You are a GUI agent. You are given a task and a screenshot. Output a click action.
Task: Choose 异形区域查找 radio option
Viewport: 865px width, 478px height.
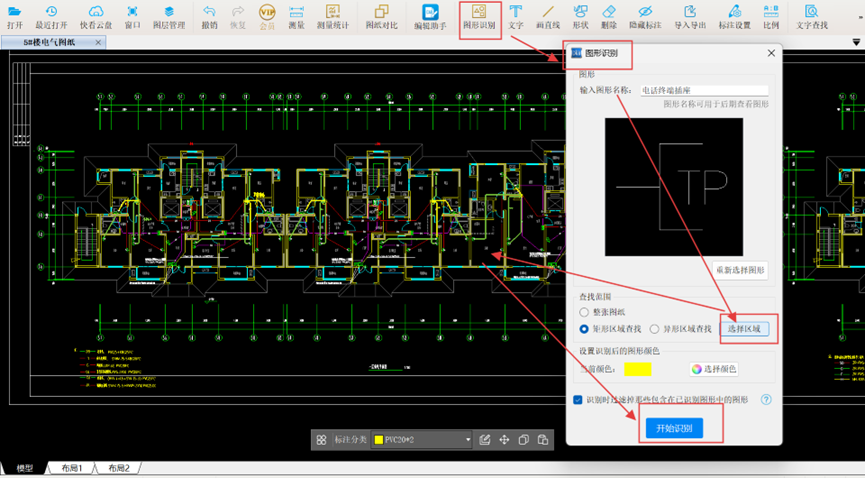click(x=655, y=329)
